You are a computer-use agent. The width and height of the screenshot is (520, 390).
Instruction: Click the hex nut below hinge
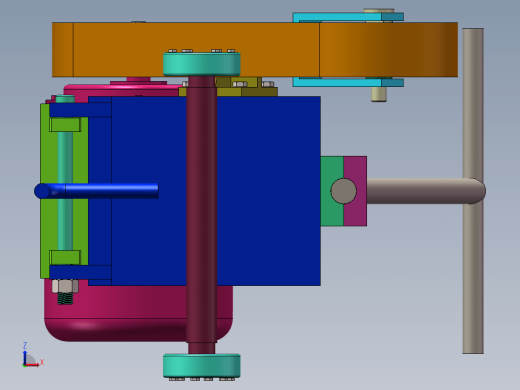pyautogui.click(x=65, y=286)
